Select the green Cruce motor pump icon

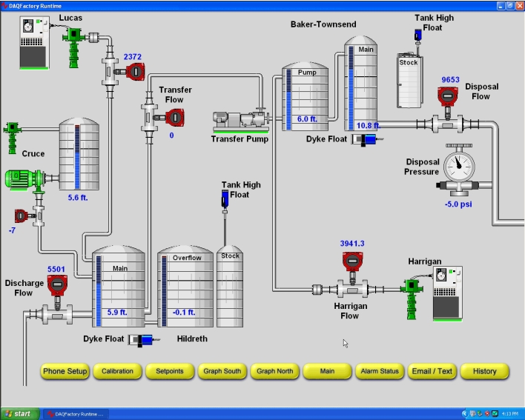(24, 180)
